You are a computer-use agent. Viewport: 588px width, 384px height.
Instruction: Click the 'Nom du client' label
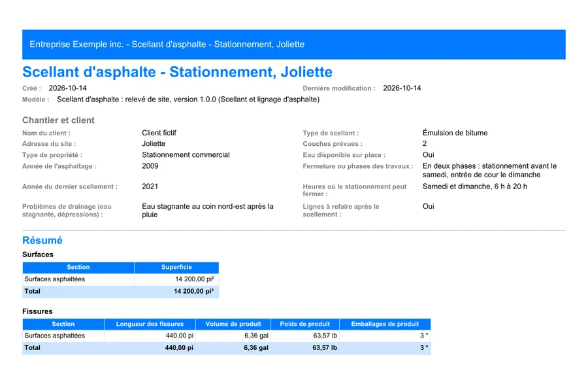click(46, 133)
